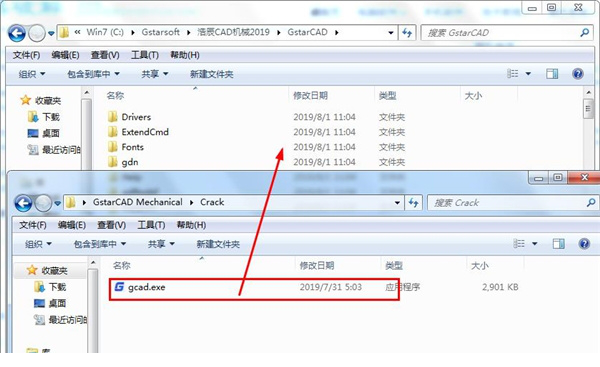Open 查看(V) menu in Crack window

[112, 225]
